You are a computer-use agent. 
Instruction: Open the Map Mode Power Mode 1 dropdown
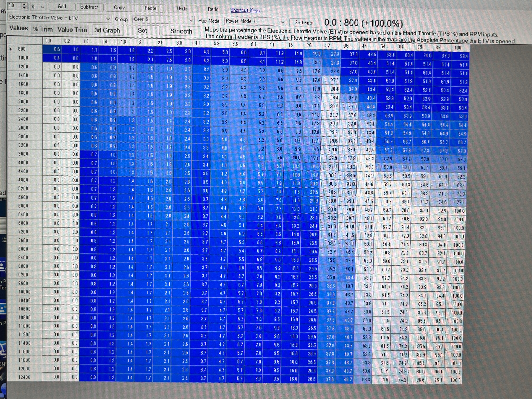click(x=283, y=22)
